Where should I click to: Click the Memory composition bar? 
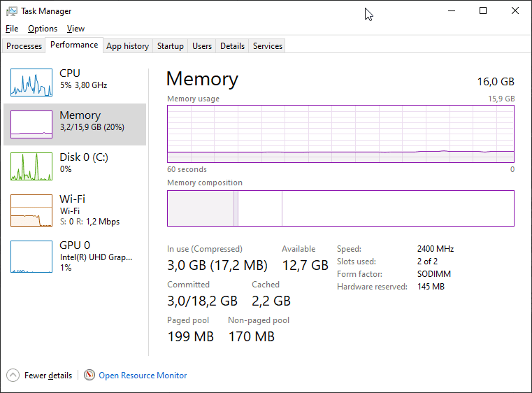coord(340,208)
